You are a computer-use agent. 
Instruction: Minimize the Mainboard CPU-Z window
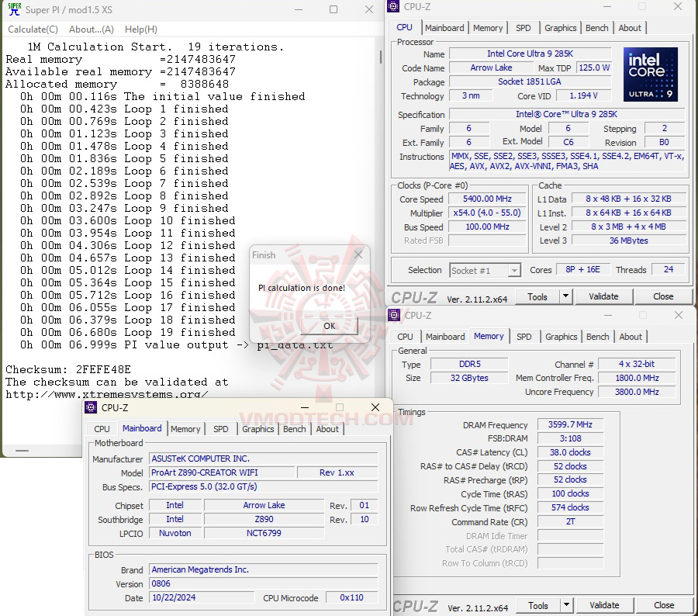click(305, 407)
